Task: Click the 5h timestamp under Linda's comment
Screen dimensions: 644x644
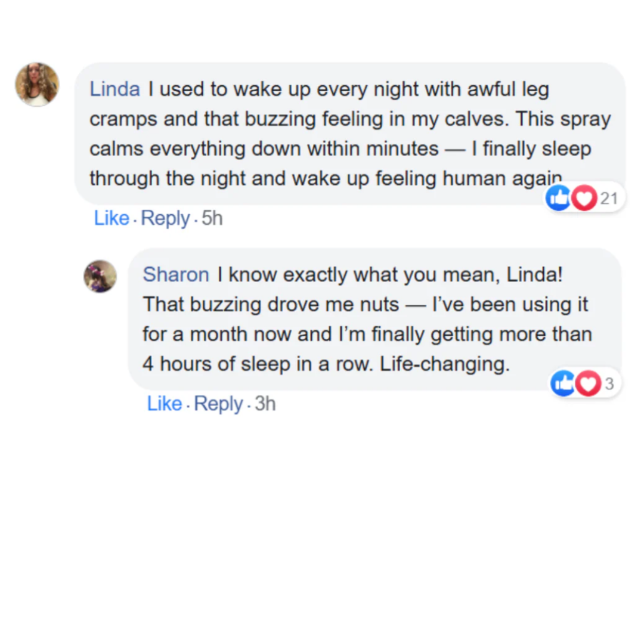Action: pyautogui.click(x=212, y=218)
